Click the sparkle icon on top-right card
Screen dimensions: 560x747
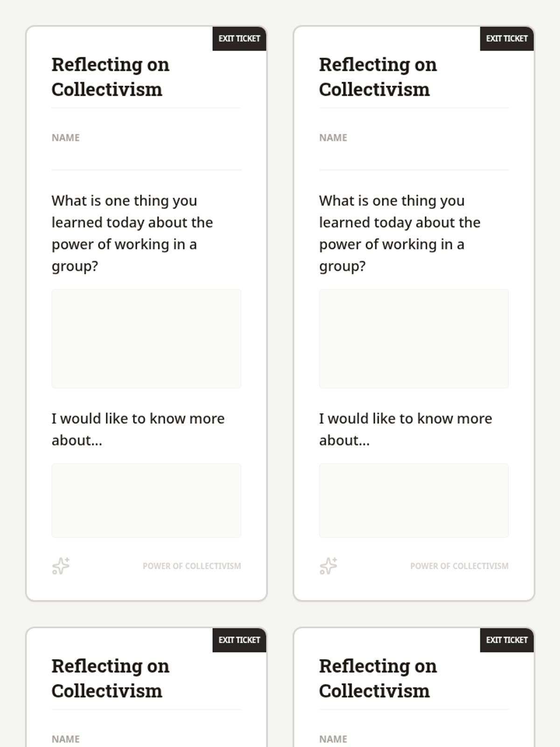pos(328,566)
